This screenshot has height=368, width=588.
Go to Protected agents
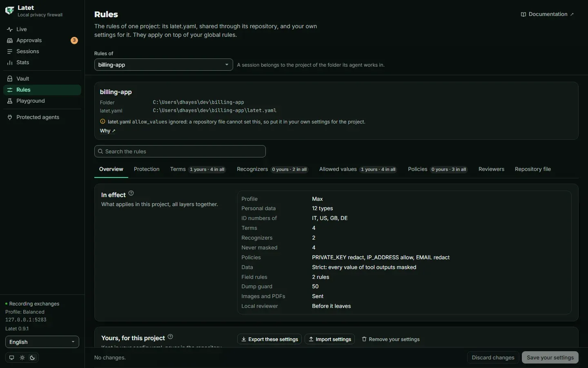[42, 117]
